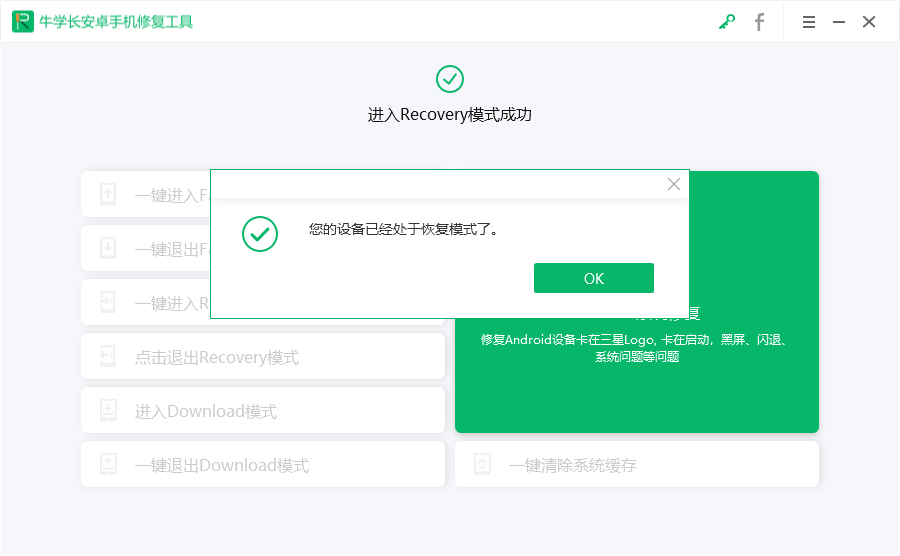Click 一键清除系统缓存 option
This screenshot has width=900, height=556.
pyautogui.click(x=637, y=464)
